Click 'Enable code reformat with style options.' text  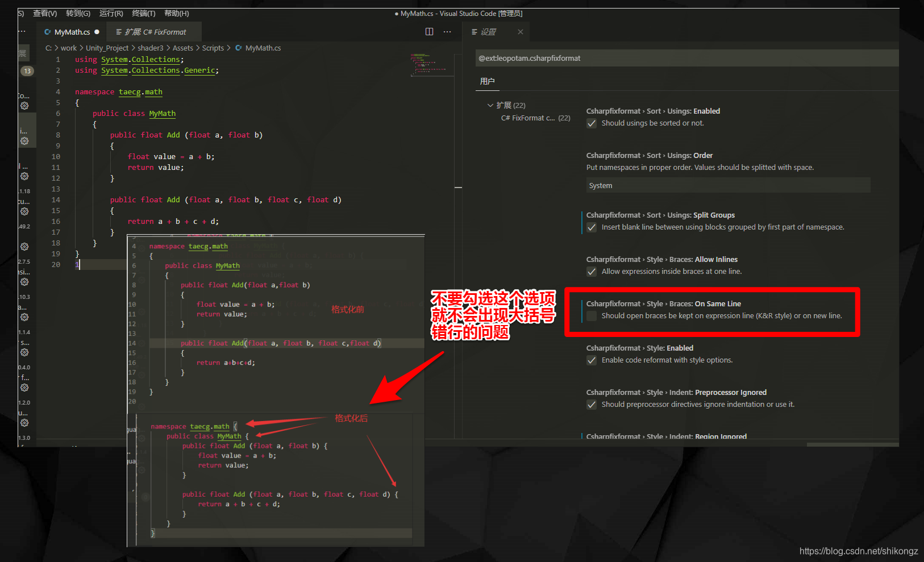667,360
